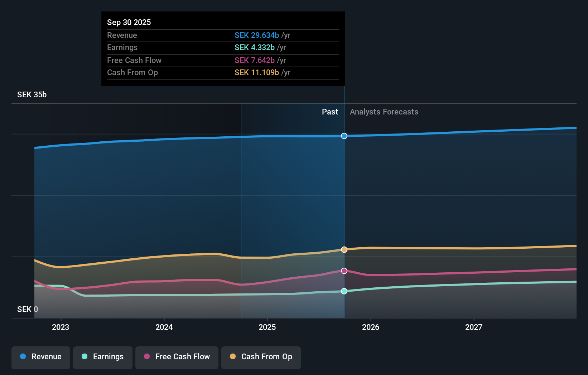Screen dimensions: 588x375
Task: Click the SEK 29.634b revenue value
Action: [257, 35]
